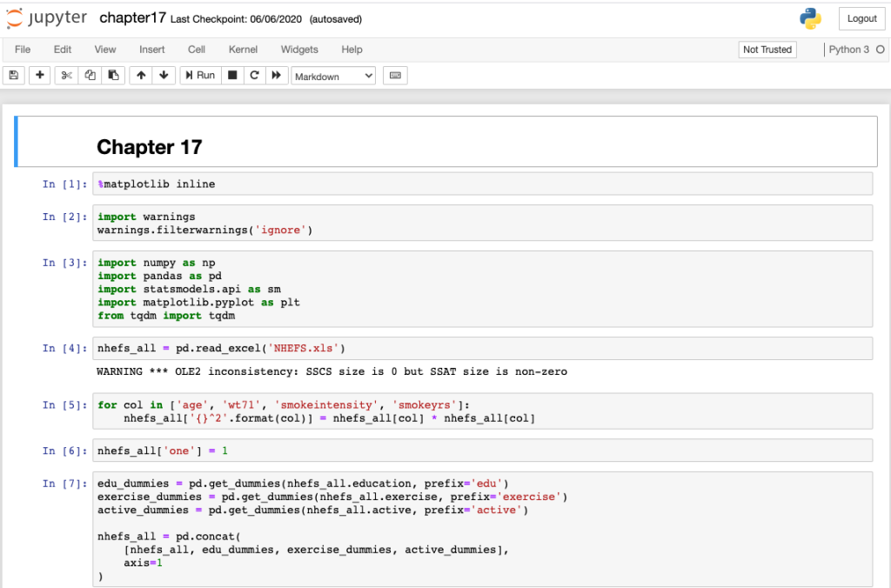Restart kernel and run all with fast-forward icon
The width and height of the screenshot is (891, 588).
click(277, 76)
